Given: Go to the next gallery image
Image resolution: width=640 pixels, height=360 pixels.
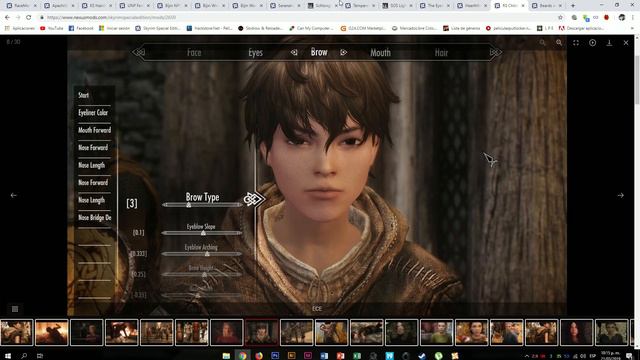Looking at the screenshot, I should click(620, 195).
